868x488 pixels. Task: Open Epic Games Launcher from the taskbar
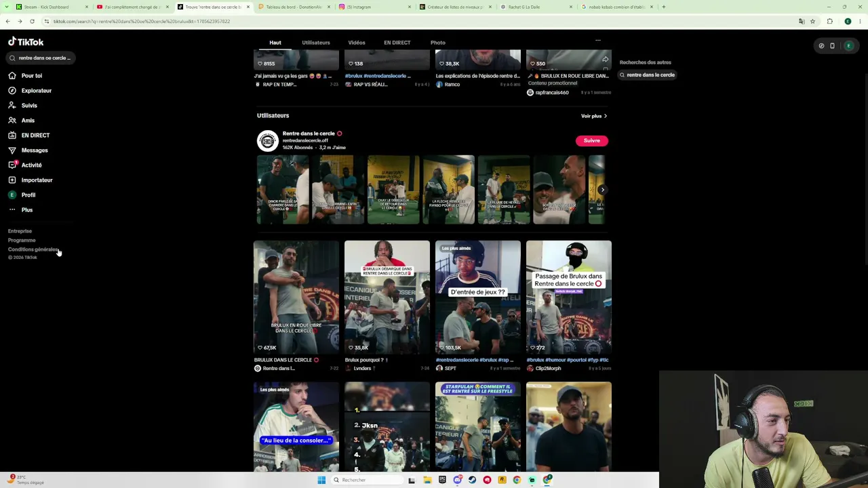tap(442, 480)
